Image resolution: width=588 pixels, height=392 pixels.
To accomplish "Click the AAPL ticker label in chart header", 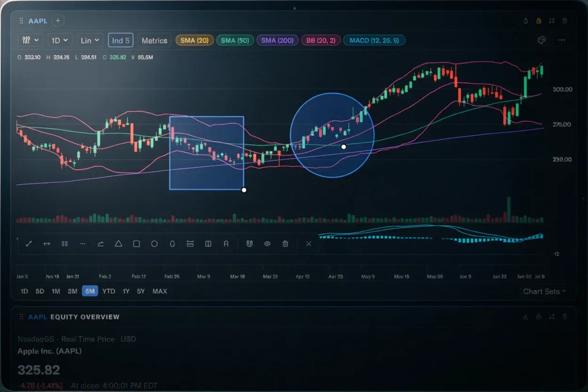I will 38,21.
